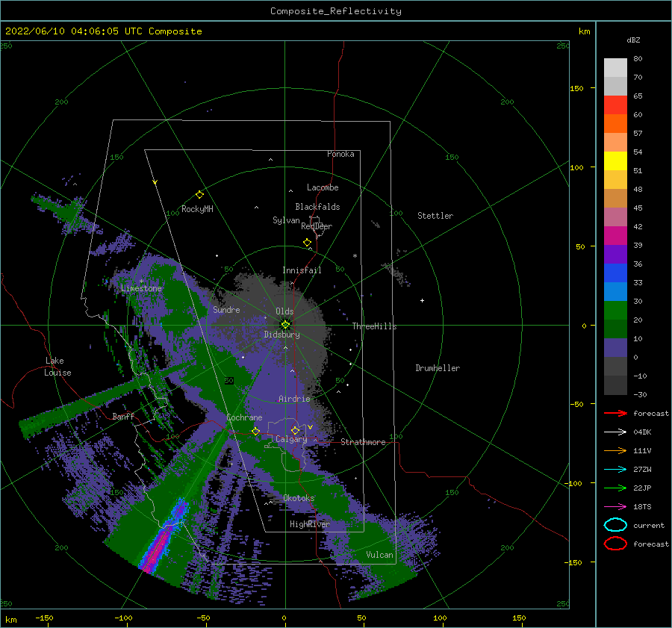Select the cyan 27ZW arrow legend entry
Image resolution: width=672 pixels, height=628 pixels.
(615, 470)
